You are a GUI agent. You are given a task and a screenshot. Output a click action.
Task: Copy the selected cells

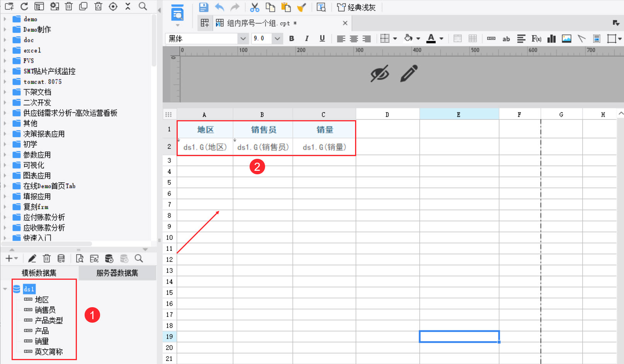[270, 7]
